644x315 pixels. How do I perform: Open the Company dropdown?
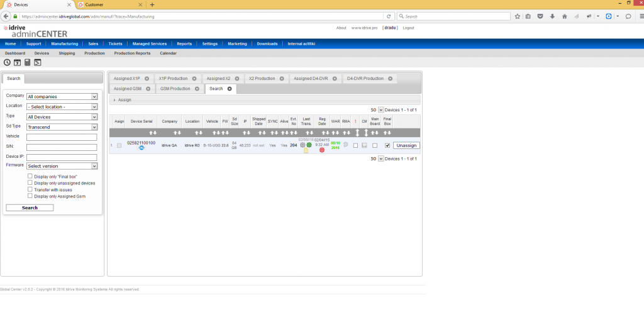[x=62, y=96]
